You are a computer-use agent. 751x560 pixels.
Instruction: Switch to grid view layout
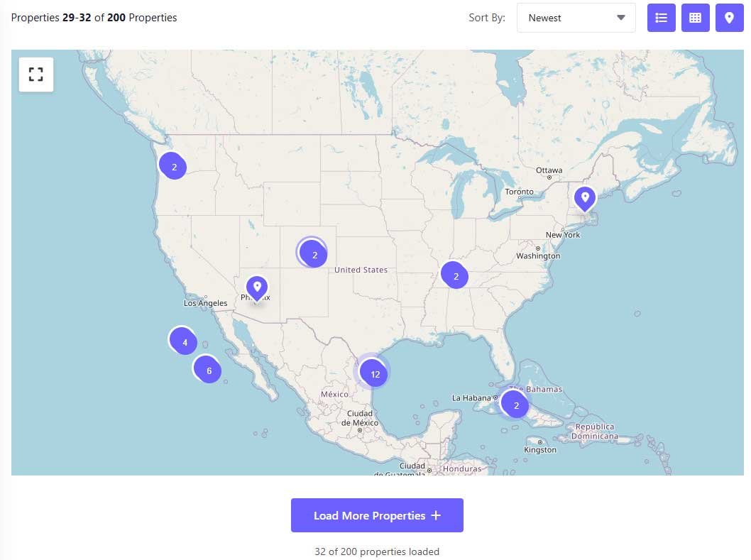coord(695,18)
